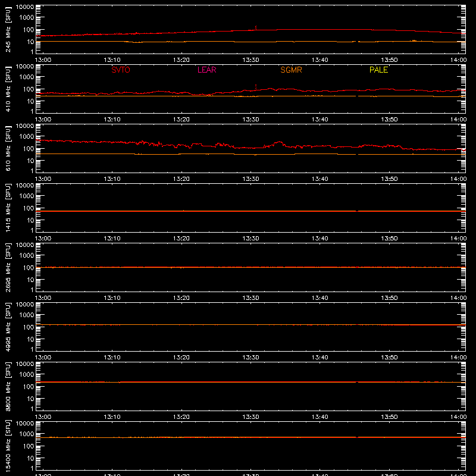
Task: Click the red SVTO station label
Action: [121, 70]
